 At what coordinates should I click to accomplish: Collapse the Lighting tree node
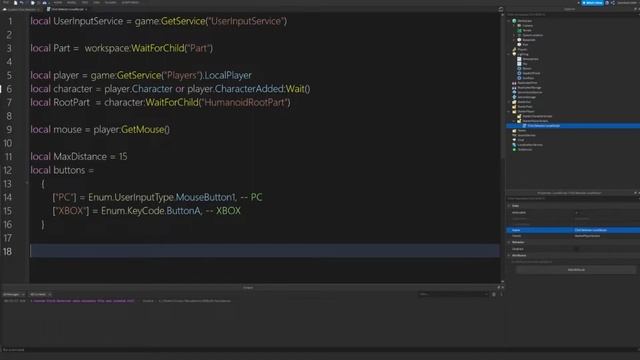coord(509,54)
